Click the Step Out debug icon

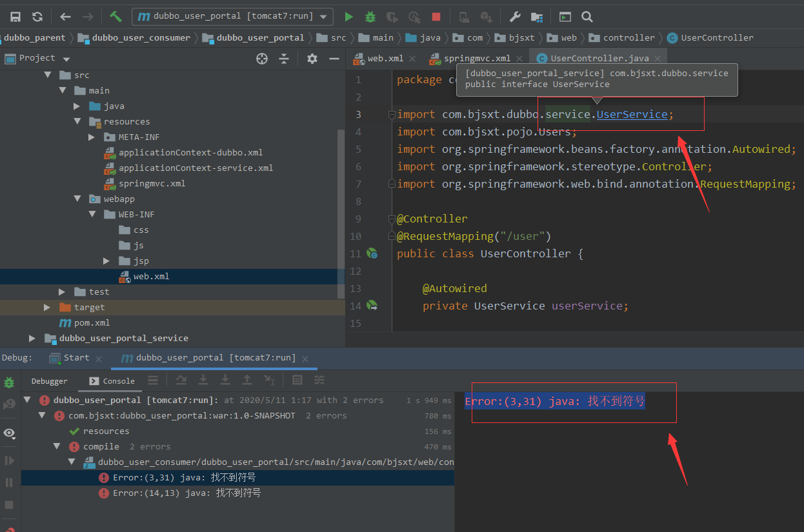246,380
